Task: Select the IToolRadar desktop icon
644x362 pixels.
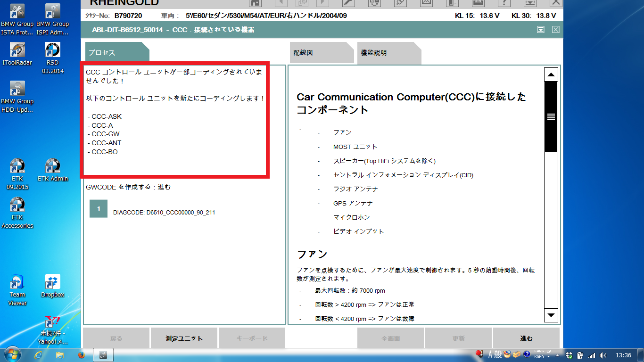Action: point(17,54)
